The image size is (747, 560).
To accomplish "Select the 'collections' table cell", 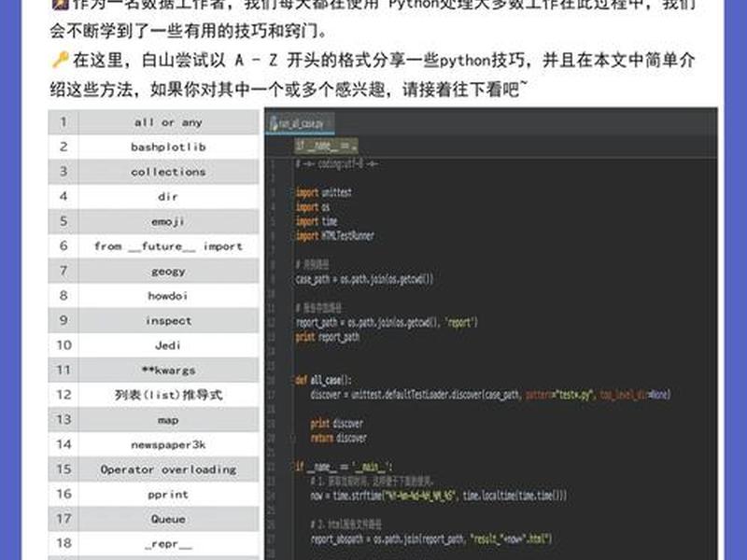I will click(x=169, y=172).
